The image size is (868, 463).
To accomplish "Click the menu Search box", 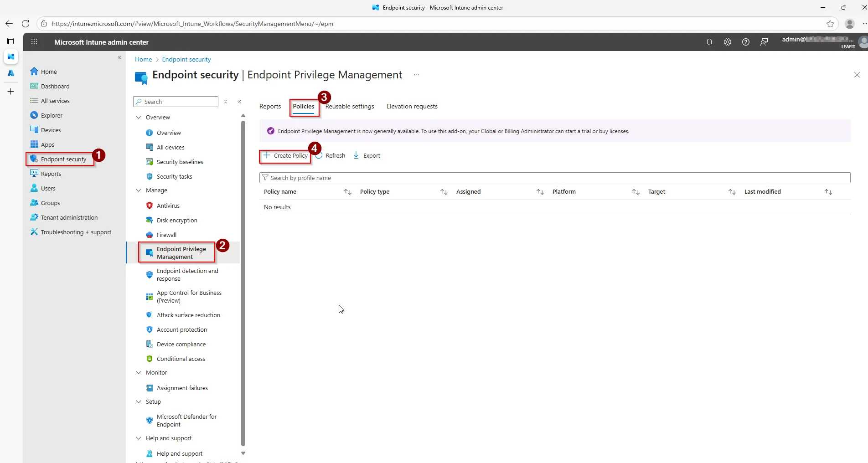I will click(x=176, y=102).
